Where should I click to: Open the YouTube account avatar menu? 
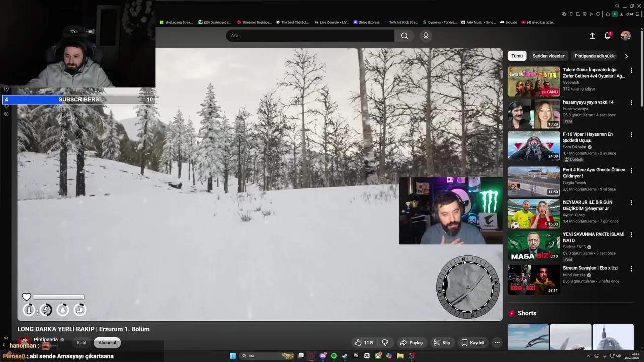pyautogui.click(x=626, y=36)
